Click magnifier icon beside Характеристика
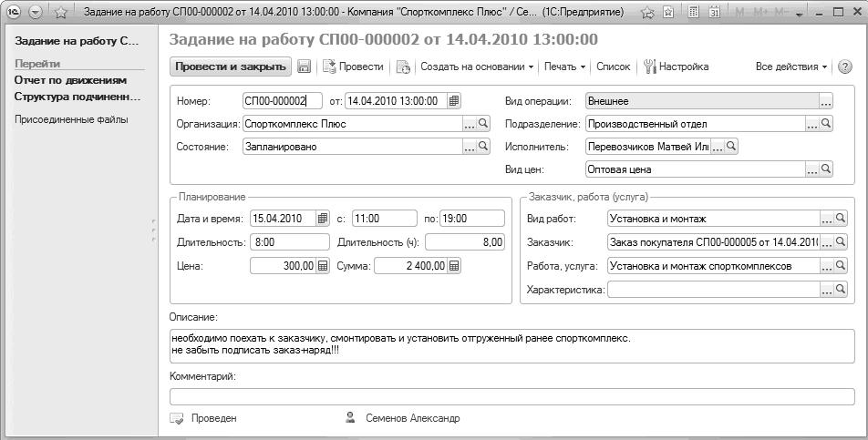Viewport: 868px width, 440px height. 841,289
